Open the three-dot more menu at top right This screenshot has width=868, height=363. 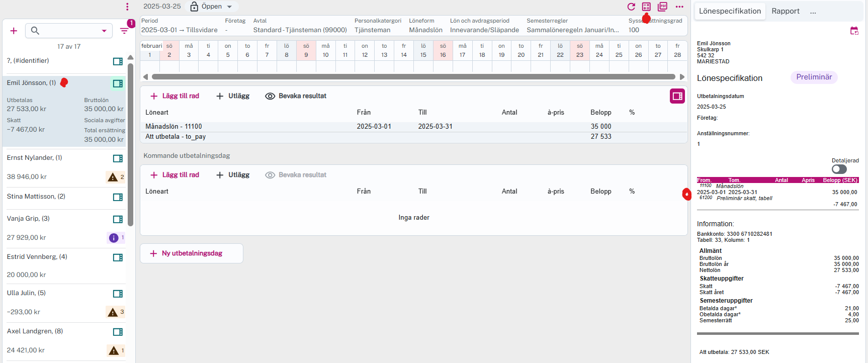(679, 7)
